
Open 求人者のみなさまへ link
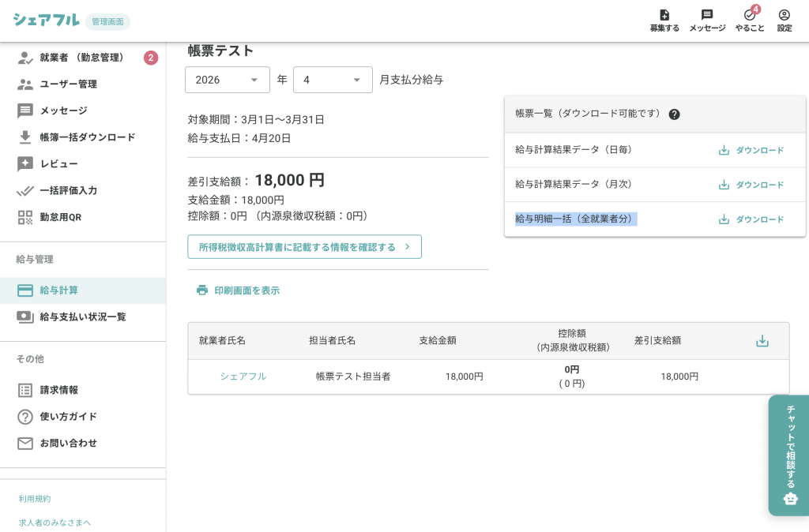[x=55, y=523]
